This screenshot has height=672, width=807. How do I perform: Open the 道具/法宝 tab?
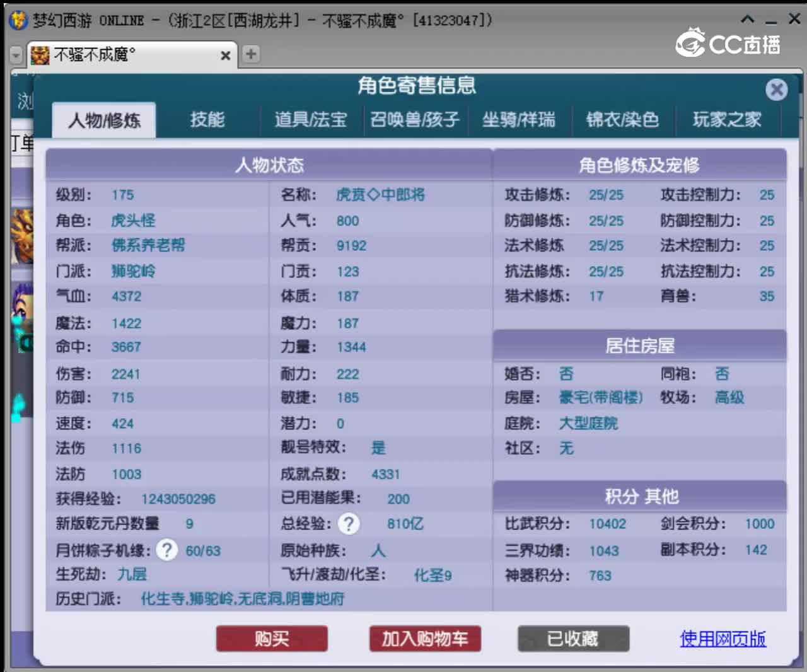pos(311,119)
